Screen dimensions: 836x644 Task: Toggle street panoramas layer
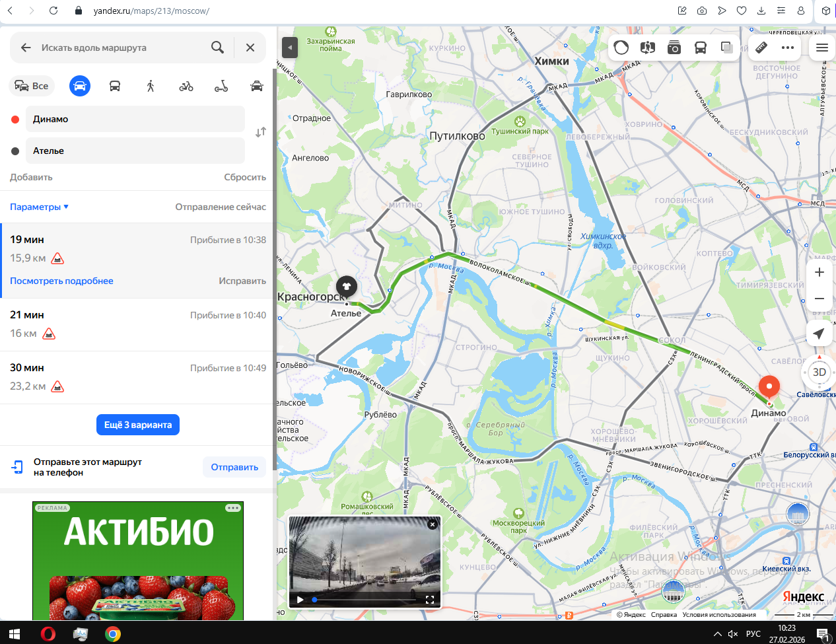point(648,48)
